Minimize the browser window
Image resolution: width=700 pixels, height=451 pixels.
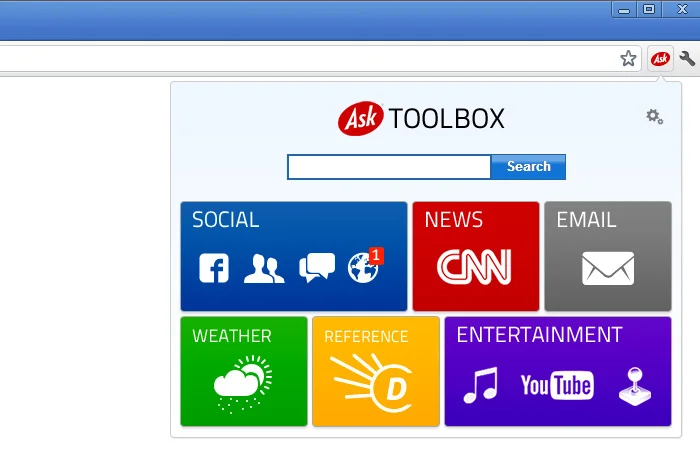click(624, 9)
